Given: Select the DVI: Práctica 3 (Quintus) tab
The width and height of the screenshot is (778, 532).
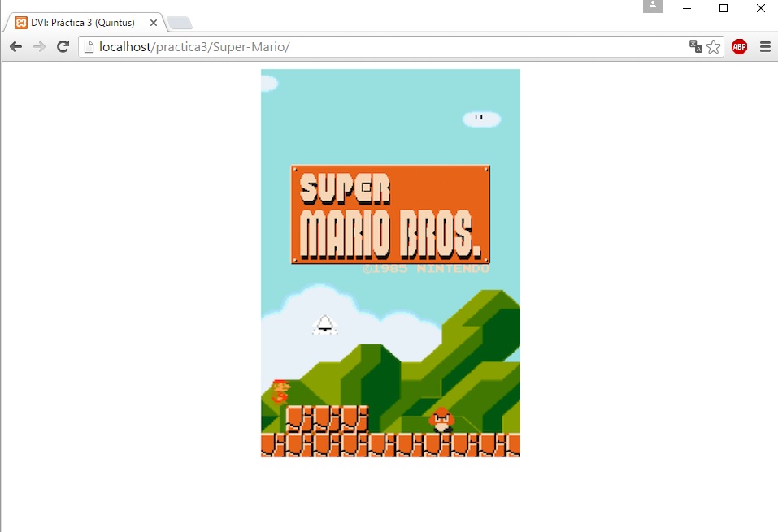Looking at the screenshot, I should point(83,23).
